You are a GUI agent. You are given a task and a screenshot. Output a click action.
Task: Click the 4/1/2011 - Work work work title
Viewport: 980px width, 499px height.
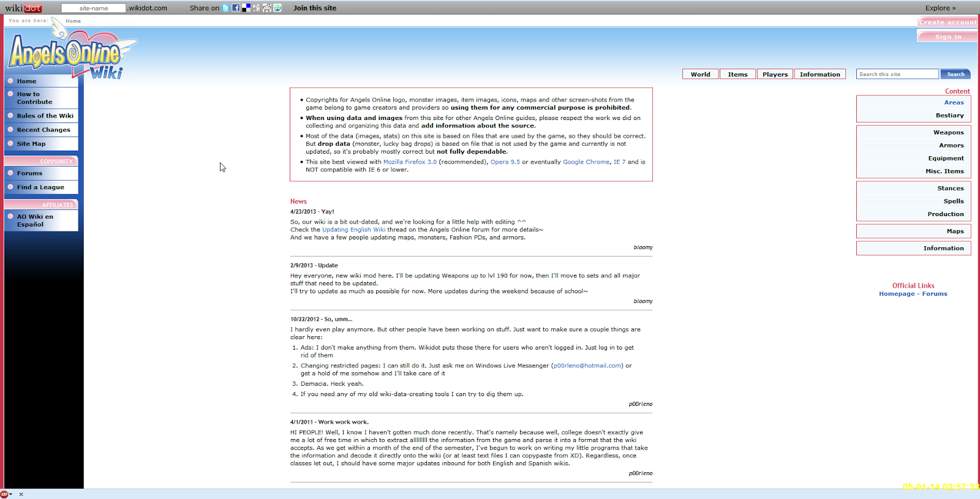[330, 422]
